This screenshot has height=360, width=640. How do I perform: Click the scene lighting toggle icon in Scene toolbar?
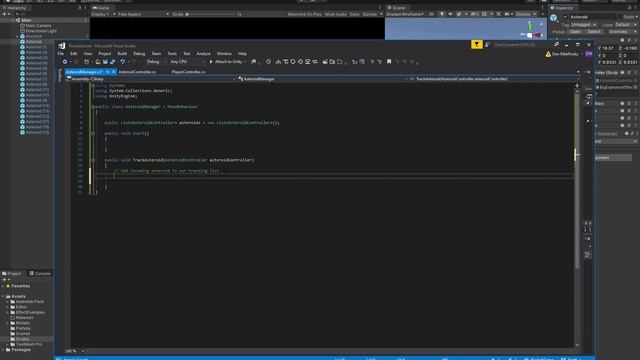(x=442, y=14)
